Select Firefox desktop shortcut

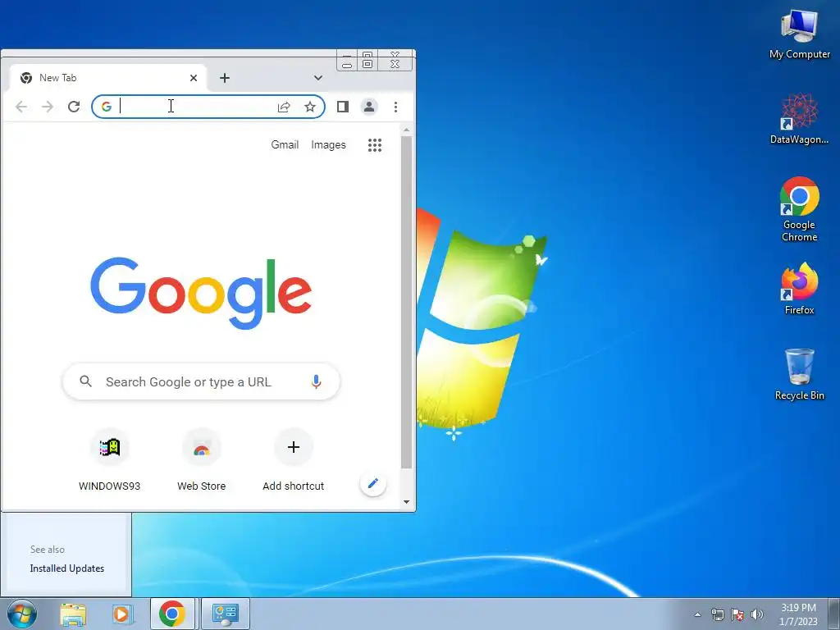click(799, 290)
